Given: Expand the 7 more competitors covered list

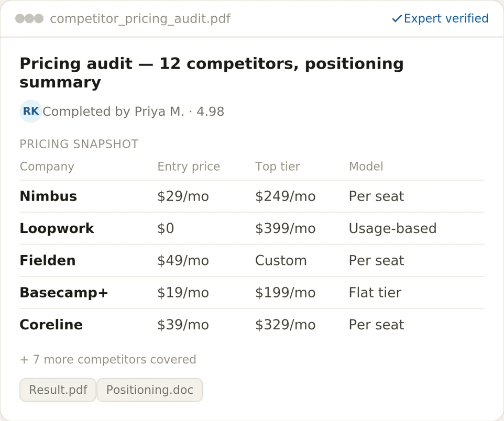Looking at the screenshot, I should pyautogui.click(x=108, y=359).
